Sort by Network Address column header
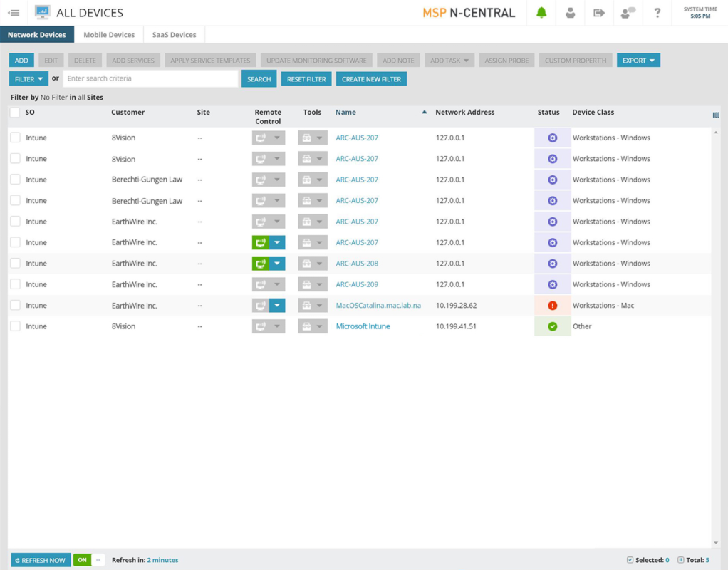The height and width of the screenshot is (570, 728). tap(464, 112)
